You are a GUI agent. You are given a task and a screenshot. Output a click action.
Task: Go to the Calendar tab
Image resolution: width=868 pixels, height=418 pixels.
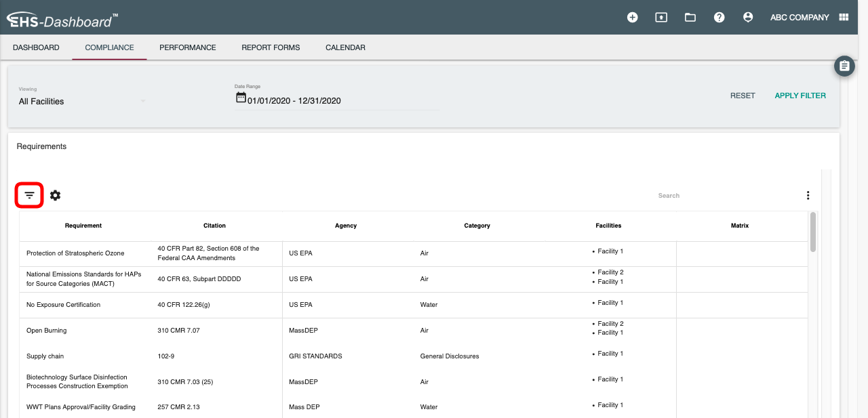coord(345,47)
